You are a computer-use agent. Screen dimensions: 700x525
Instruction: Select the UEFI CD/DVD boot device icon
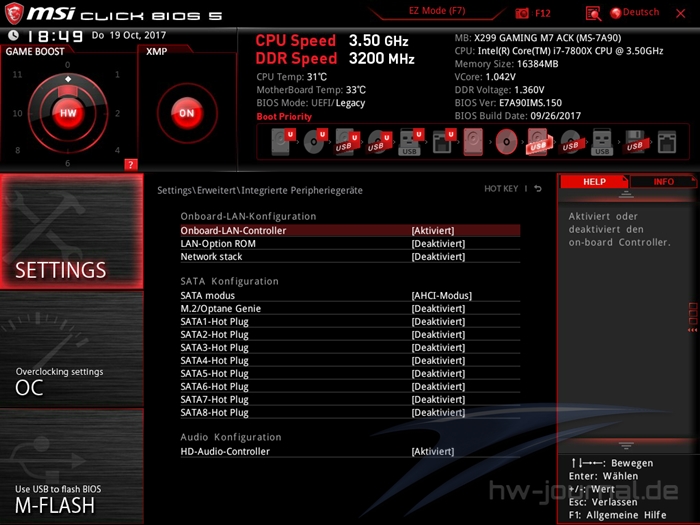pyautogui.click(x=315, y=142)
